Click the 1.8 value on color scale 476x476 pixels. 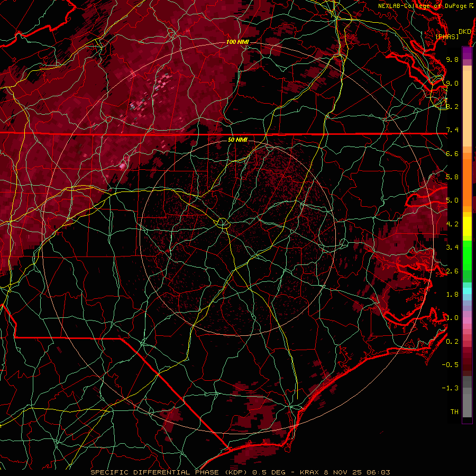coord(452,295)
